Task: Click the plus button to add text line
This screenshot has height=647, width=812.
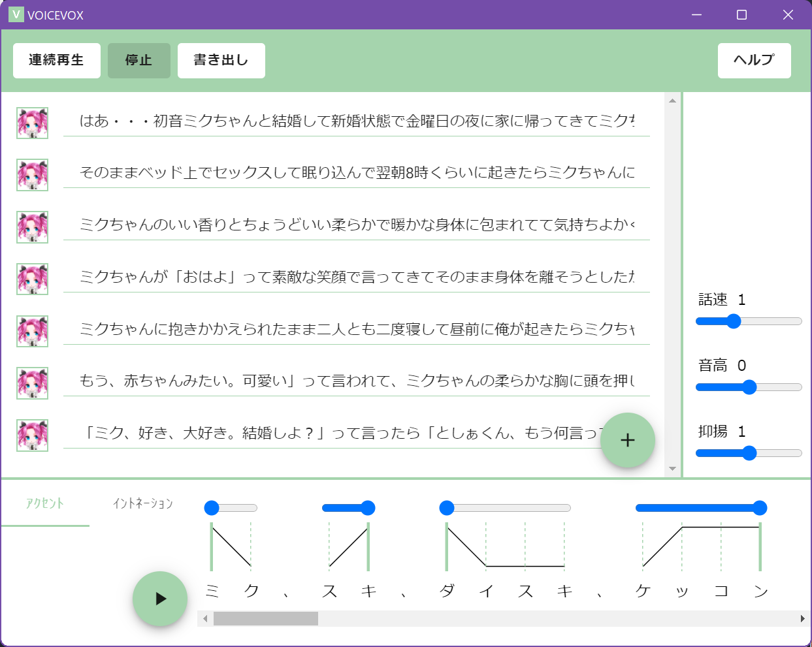Action: (x=627, y=441)
